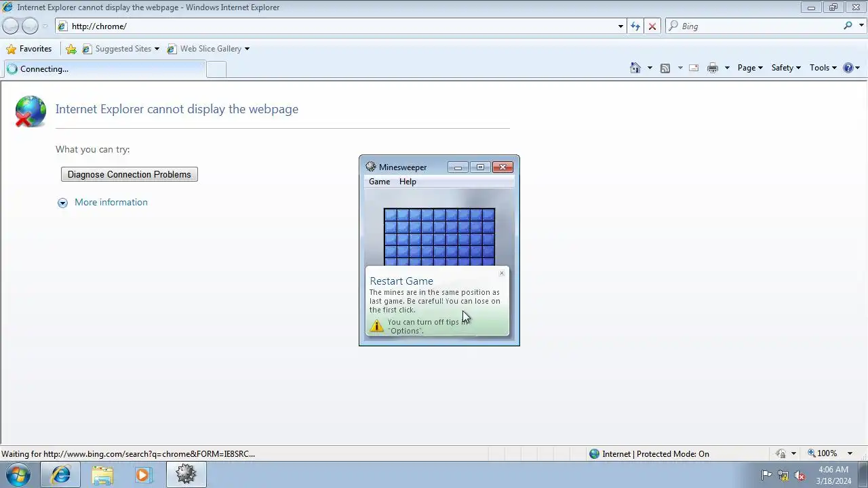Click the Restart Game tip heading
This screenshot has height=488, width=868.
click(x=401, y=281)
